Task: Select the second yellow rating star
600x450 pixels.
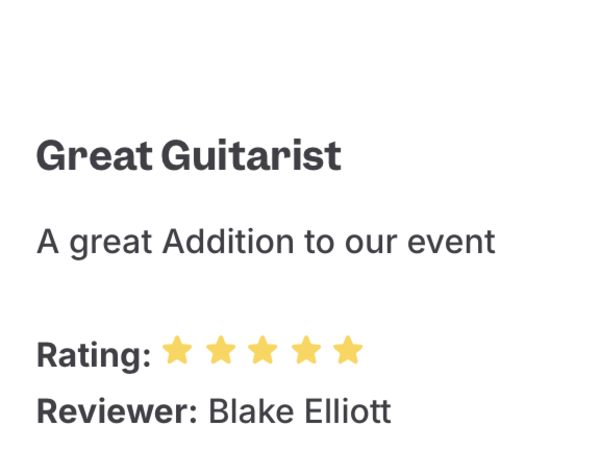Action: coord(221,350)
